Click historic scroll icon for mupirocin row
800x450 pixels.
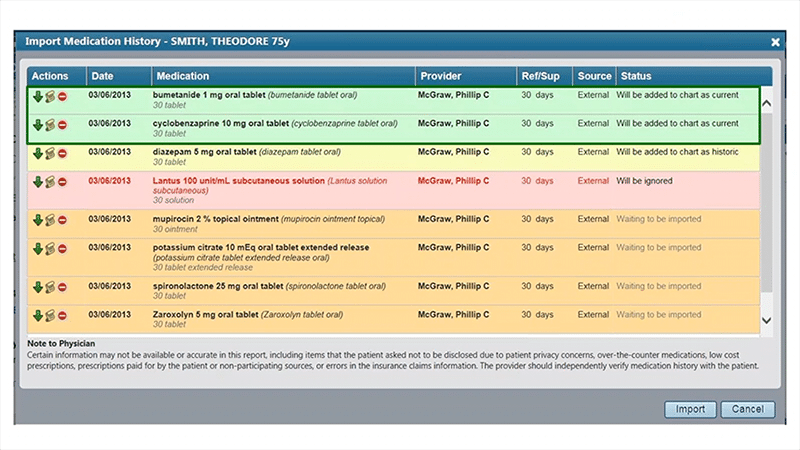click(x=50, y=220)
